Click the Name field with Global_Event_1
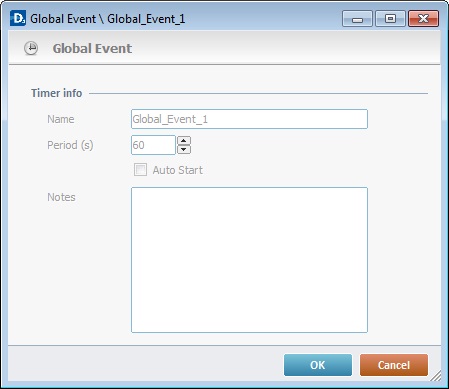449x389 pixels. pos(249,119)
